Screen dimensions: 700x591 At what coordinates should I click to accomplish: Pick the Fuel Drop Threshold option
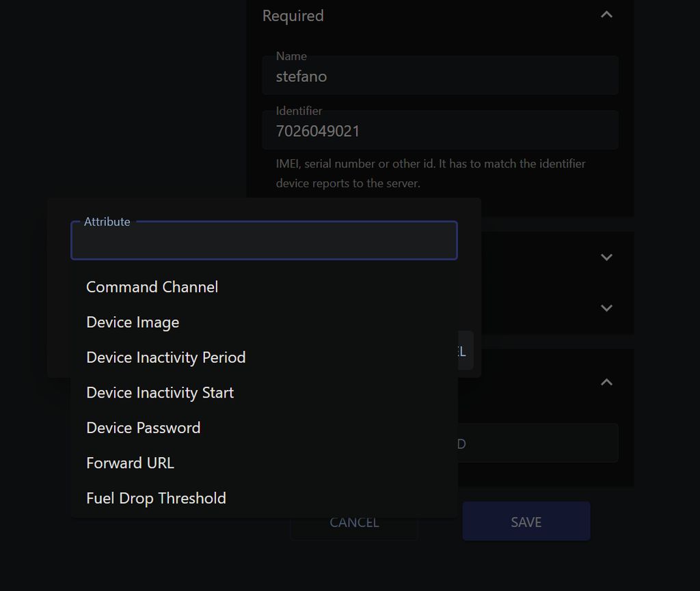[x=156, y=498]
